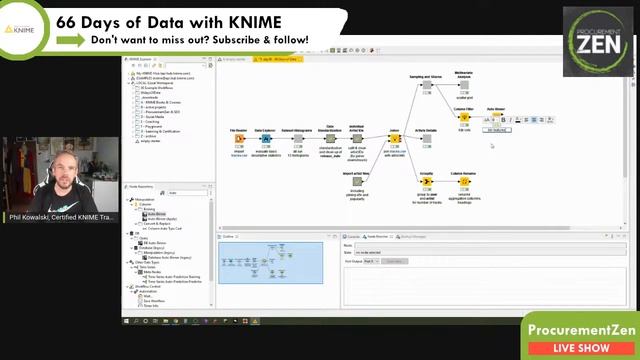This screenshot has width=640, height=360.
Task: Align annotation text left
Action: coord(526,120)
